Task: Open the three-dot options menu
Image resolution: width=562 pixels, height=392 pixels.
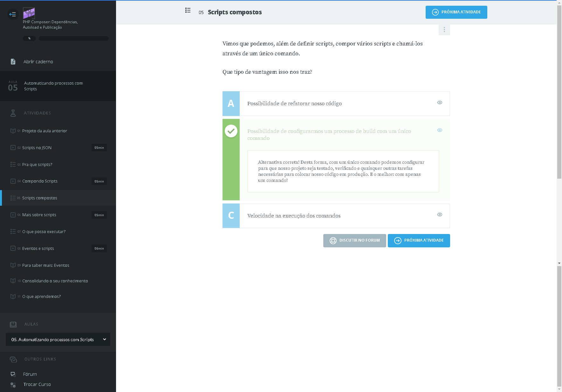Action: pos(444,30)
